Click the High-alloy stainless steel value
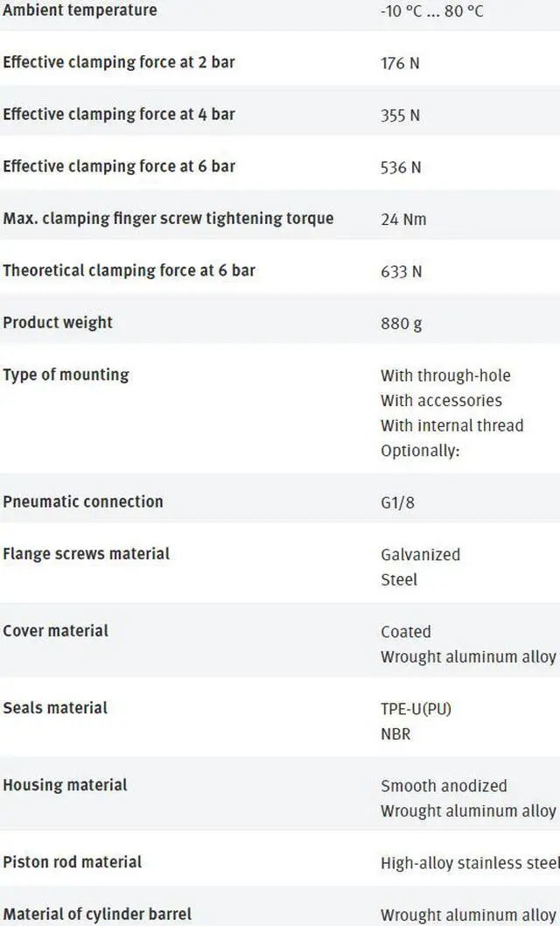The image size is (560, 926). coord(469,863)
